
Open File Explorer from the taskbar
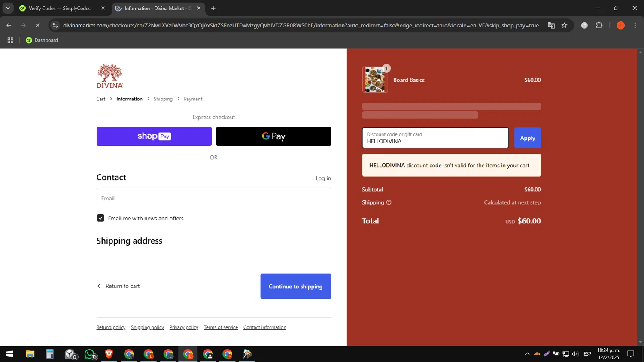pos(30,354)
